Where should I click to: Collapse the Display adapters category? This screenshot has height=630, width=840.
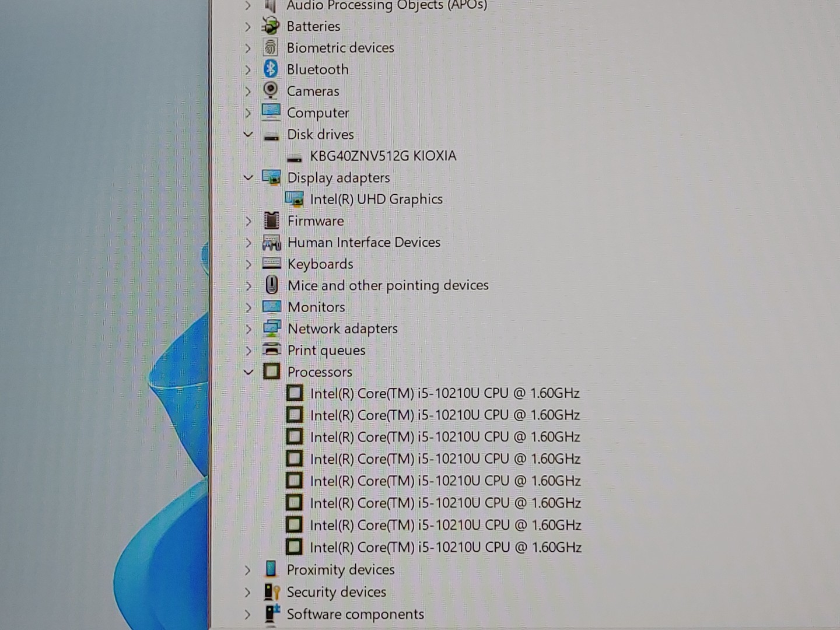pos(249,177)
